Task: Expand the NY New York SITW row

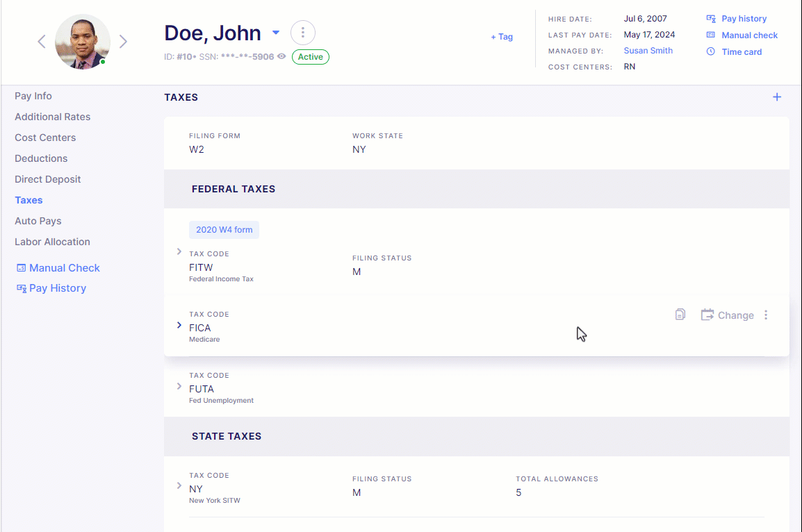Action: (x=179, y=485)
